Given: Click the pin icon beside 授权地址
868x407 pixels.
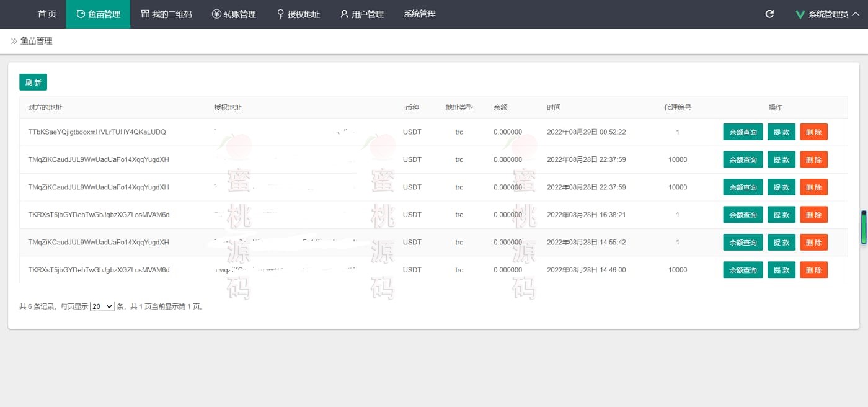Looking at the screenshot, I should 281,14.
